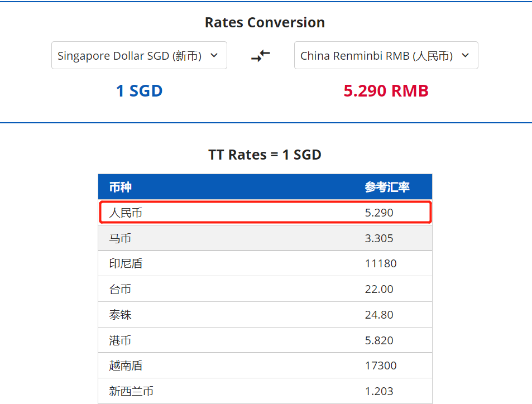Image resolution: width=532 pixels, height=404 pixels.
Task: Click the TT Rates = 1 SGD heading
Action: [265, 155]
